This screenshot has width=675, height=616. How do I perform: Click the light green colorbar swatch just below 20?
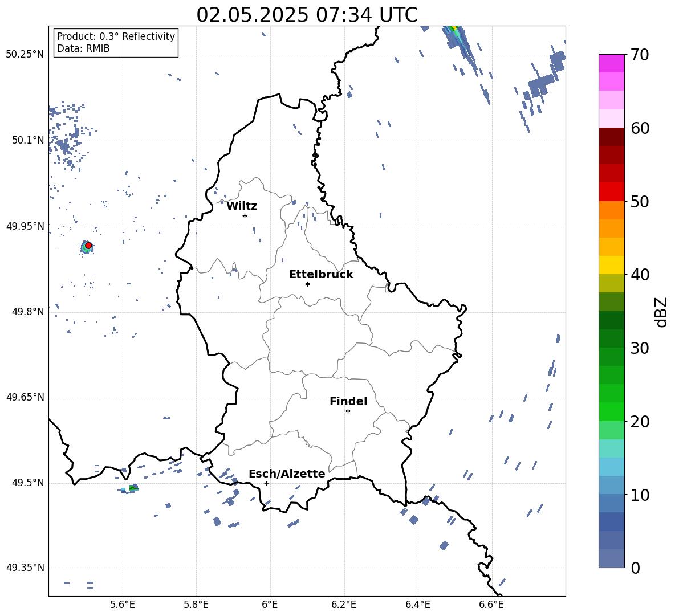[611, 430]
